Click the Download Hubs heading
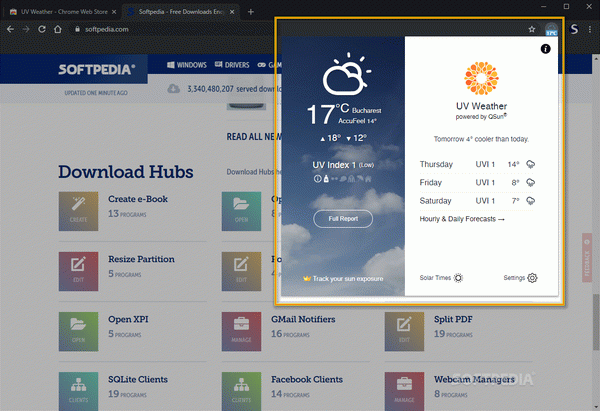The width and height of the screenshot is (600, 411). click(x=126, y=172)
